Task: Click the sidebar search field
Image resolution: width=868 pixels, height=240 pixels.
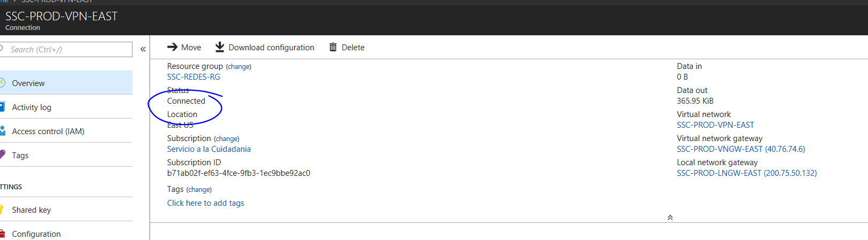Action: tap(66, 49)
